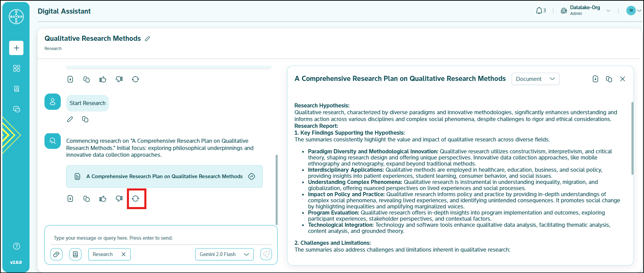The width and height of the screenshot is (644, 273).
Task: Thumbs up the latest research response
Action: click(x=103, y=199)
